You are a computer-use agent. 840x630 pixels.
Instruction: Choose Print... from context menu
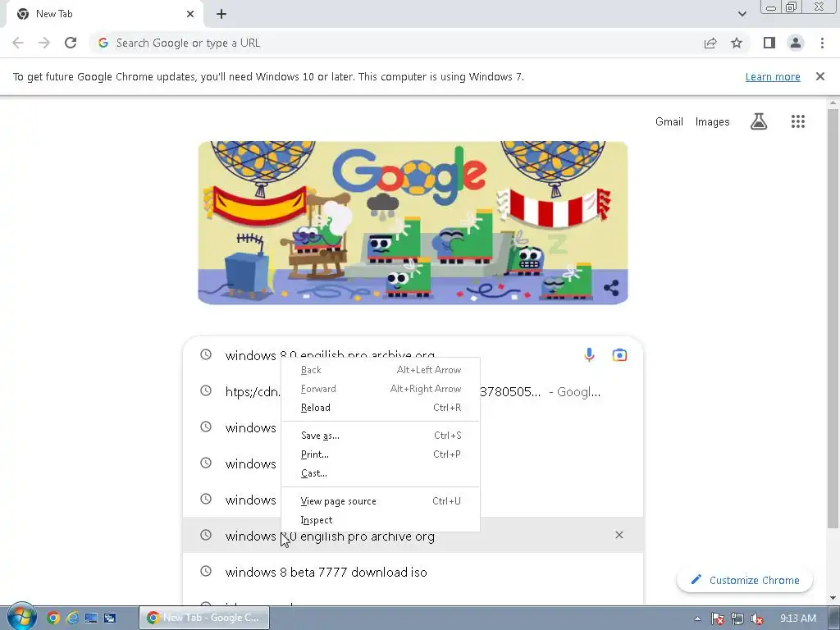click(x=381, y=454)
